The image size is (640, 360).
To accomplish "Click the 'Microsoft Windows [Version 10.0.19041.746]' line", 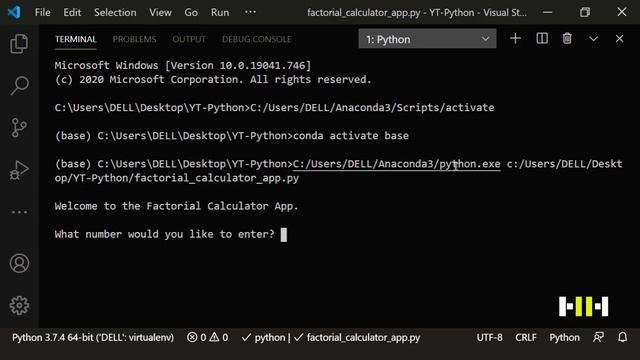I will pos(182,66).
